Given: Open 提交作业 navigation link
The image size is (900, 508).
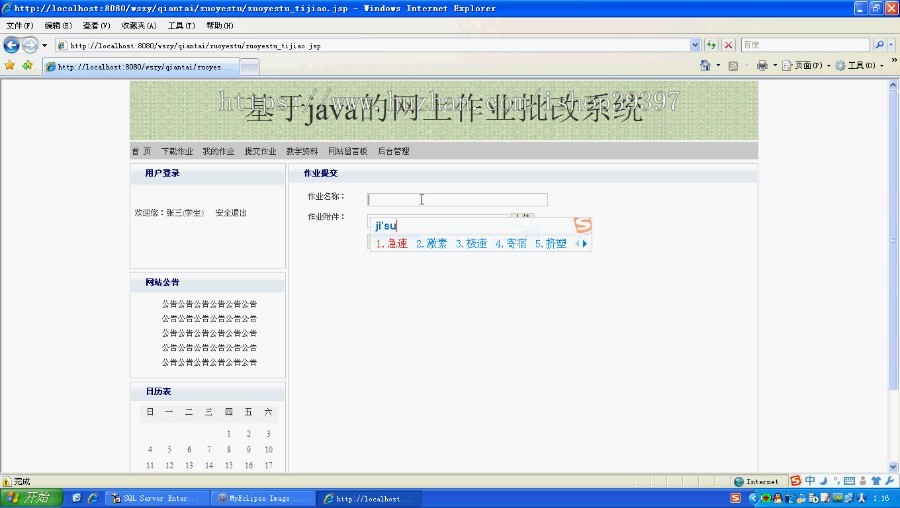Looking at the screenshot, I should (260, 151).
